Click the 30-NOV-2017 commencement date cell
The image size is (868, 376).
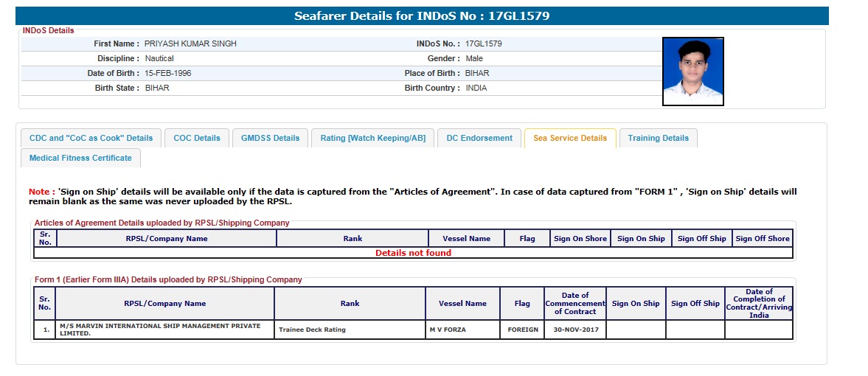[x=574, y=330]
